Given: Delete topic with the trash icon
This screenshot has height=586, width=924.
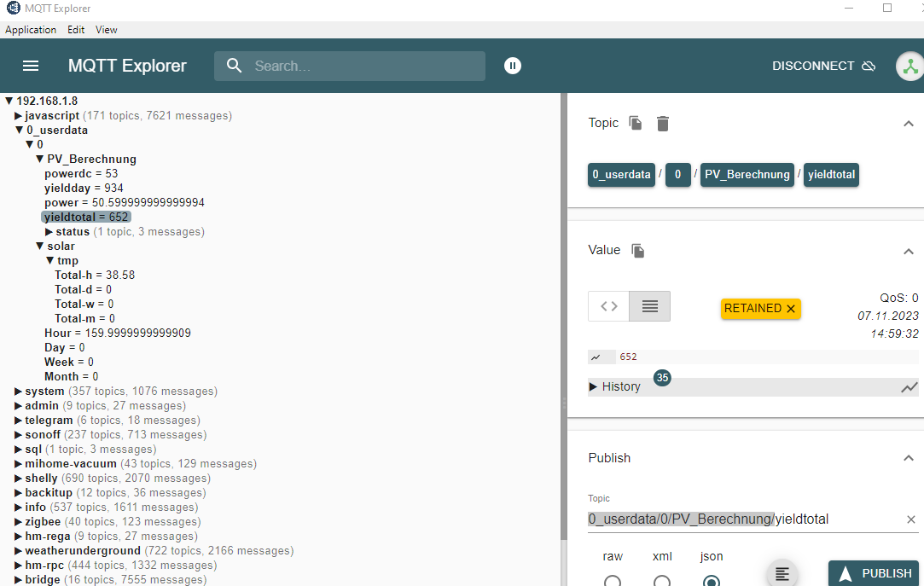Looking at the screenshot, I should [x=663, y=124].
